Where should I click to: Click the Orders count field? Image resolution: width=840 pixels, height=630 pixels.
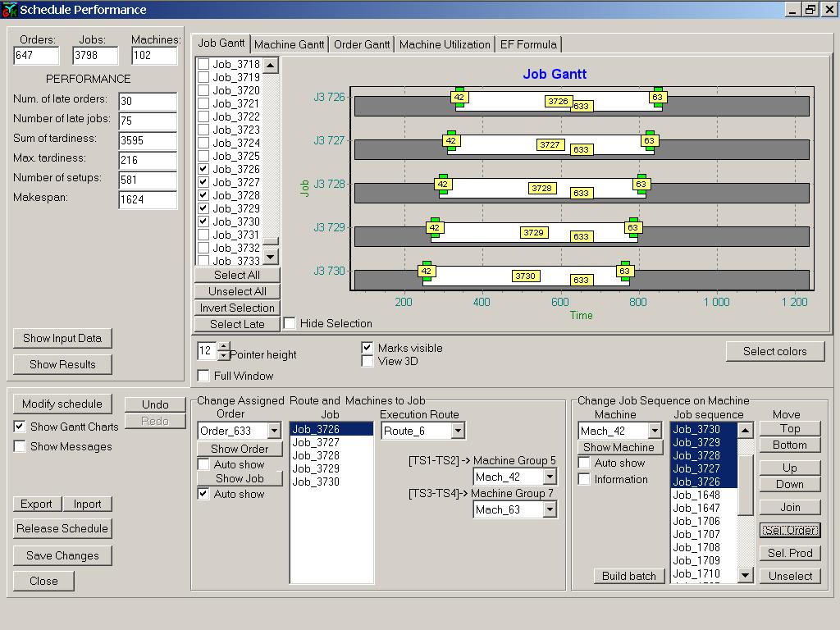click(36, 55)
